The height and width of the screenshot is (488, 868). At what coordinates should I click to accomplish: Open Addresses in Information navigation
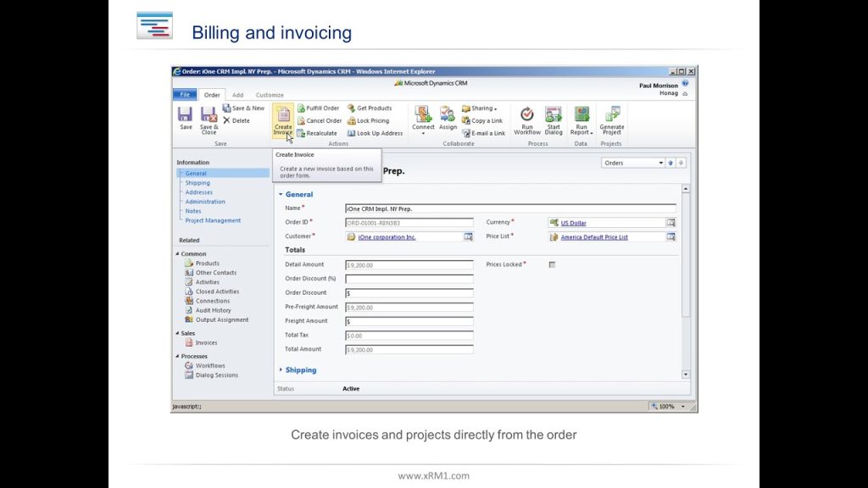[x=198, y=192]
